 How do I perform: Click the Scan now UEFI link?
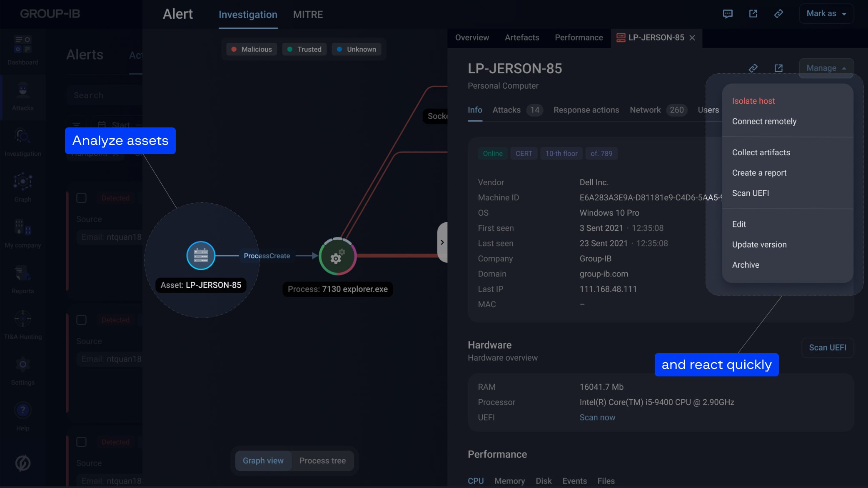[597, 418]
